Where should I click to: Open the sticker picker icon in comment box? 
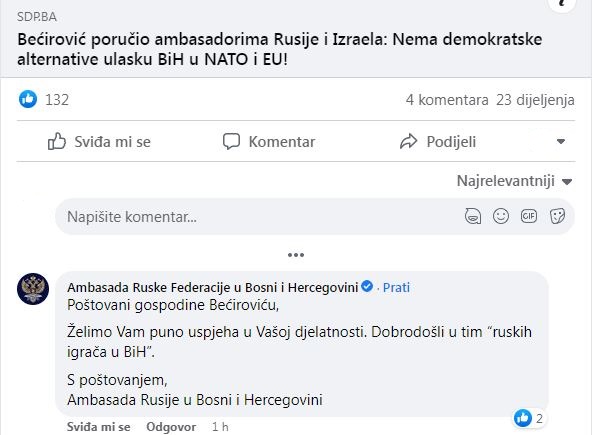(x=557, y=216)
